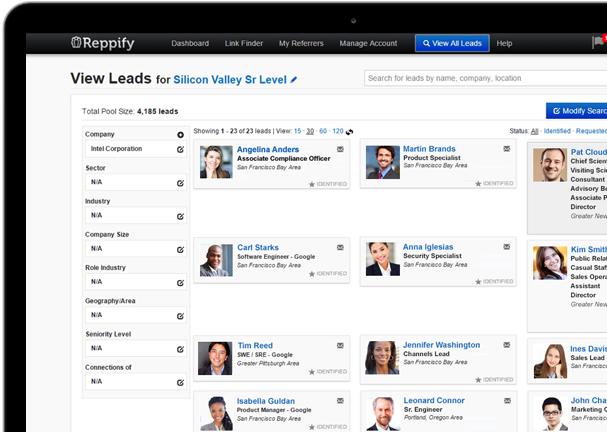Open the Sector filter editor

(x=180, y=182)
